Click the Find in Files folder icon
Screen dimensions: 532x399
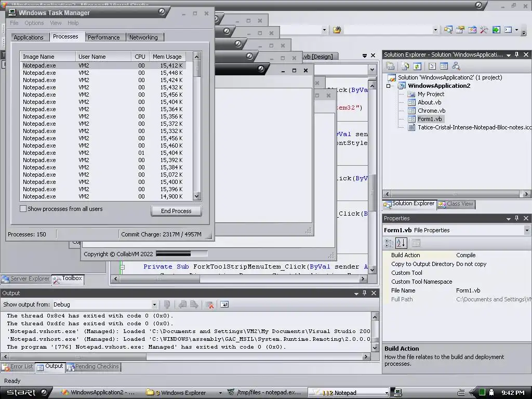[337, 30]
